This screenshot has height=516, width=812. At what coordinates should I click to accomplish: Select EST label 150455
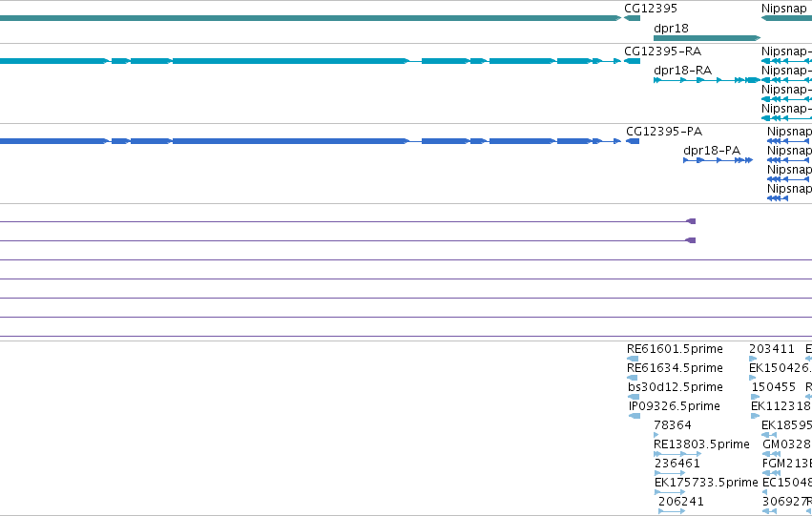coord(773,387)
